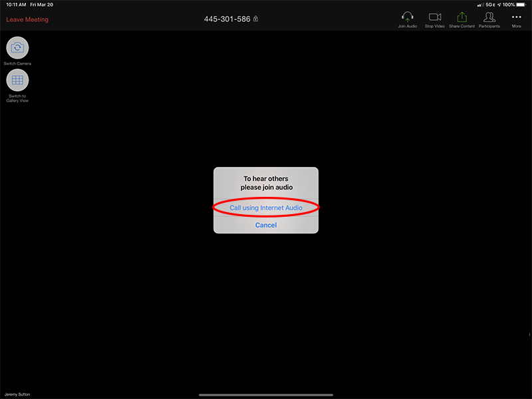Choose Call using Internet Audio
The image size is (532, 399).
(266, 207)
